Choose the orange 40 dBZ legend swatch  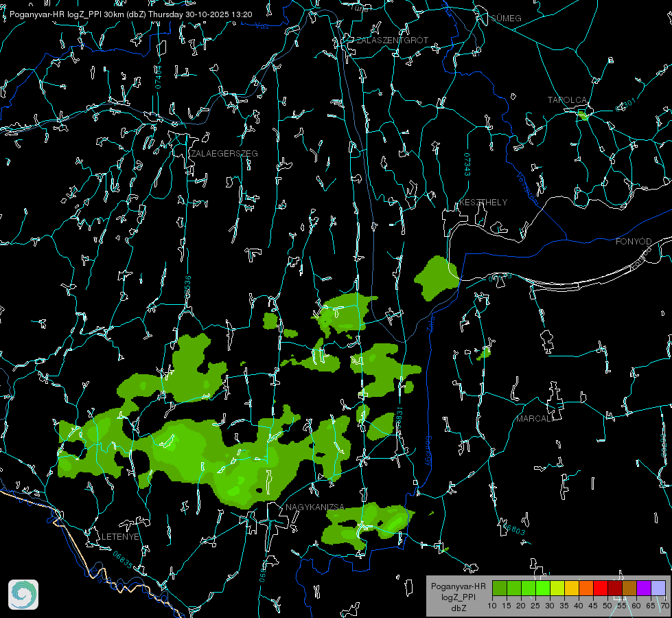(586, 588)
